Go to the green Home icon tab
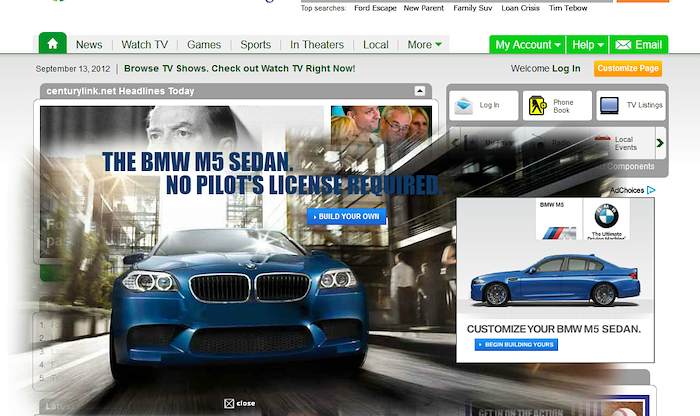 (x=53, y=43)
